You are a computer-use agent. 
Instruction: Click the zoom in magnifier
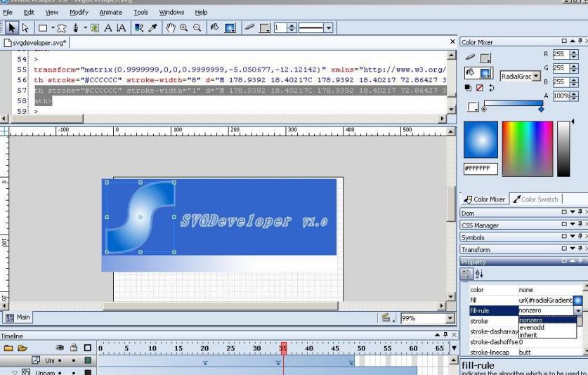(x=183, y=28)
